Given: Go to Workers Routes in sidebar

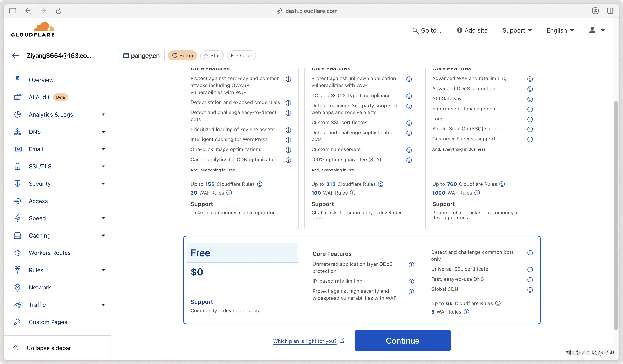Looking at the screenshot, I should tap(50, 253).
